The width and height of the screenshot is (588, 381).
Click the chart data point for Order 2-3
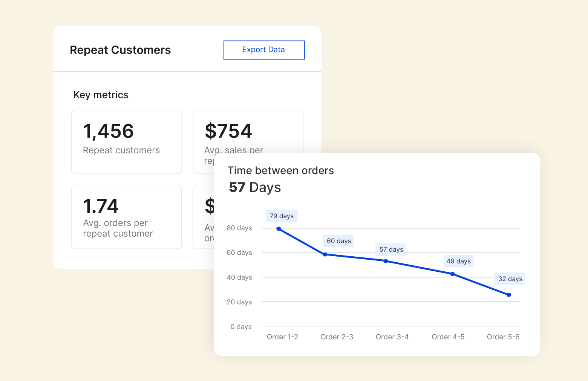pyautogui.click(x=325, y=254)
